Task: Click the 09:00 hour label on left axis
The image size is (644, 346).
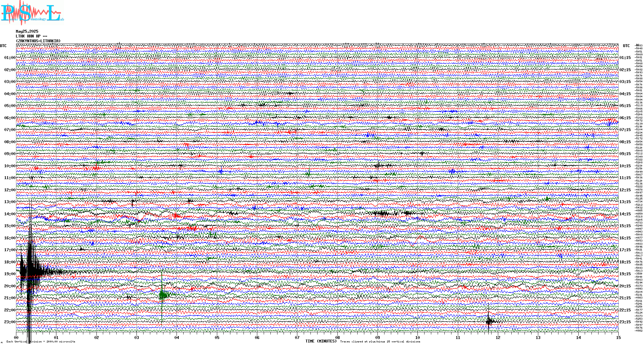Action: pyautogui.click(x=10, y=154)
